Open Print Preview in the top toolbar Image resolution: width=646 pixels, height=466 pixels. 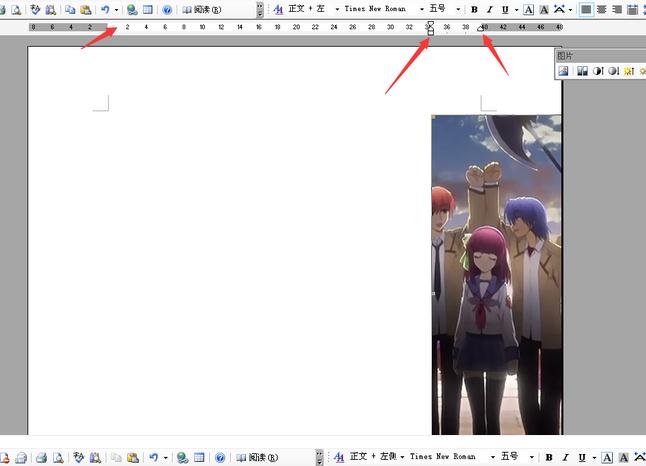click(16, 9)
